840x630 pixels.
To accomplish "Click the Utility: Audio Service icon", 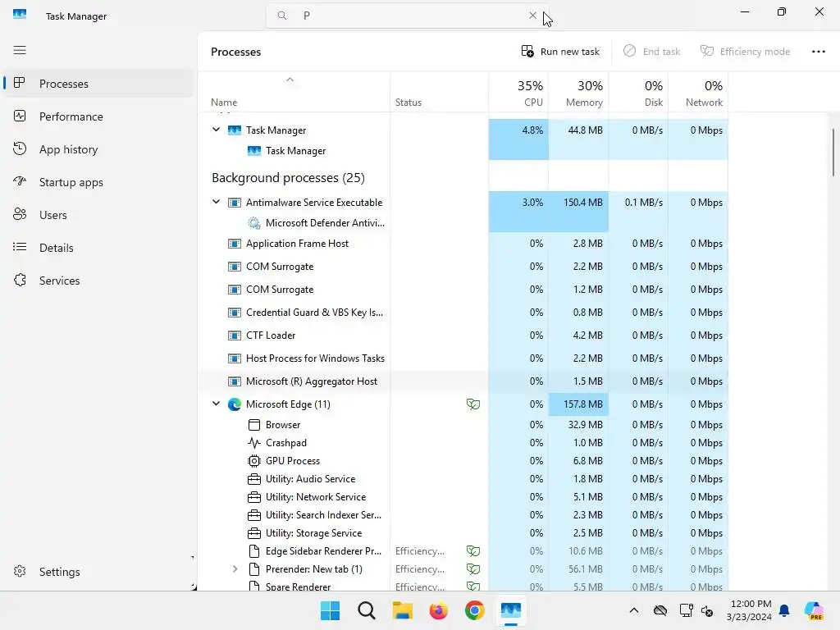I will click(254, 479).
